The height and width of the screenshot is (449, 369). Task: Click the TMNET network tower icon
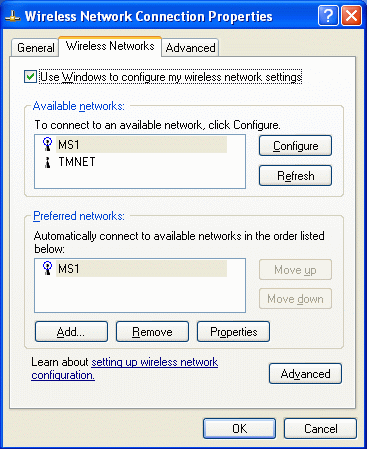click(48, 162)
